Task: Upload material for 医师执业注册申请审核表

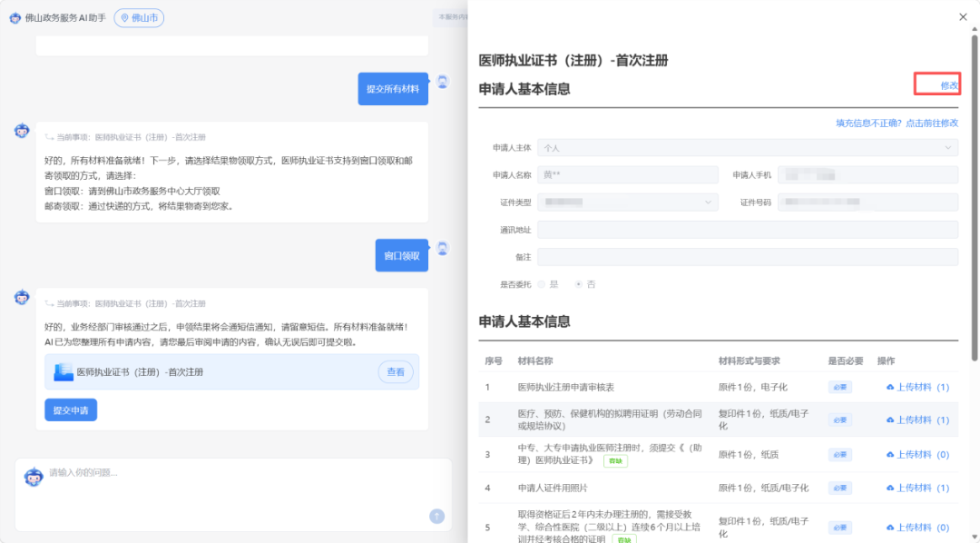Action: point(917,387)
